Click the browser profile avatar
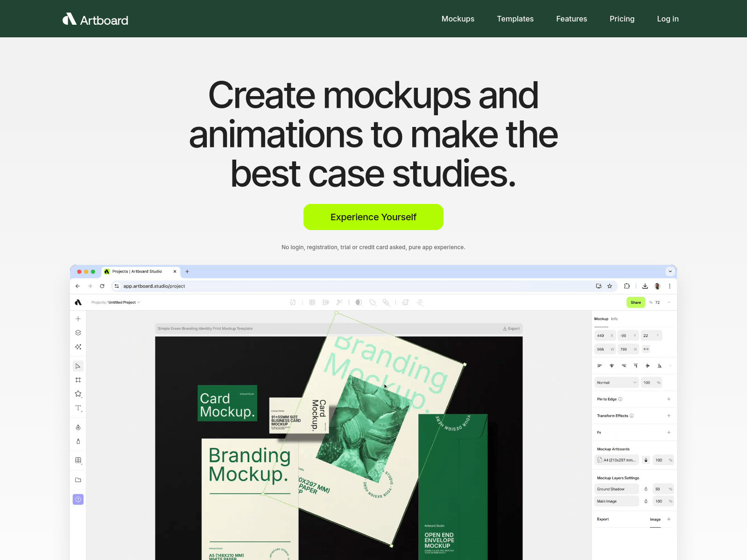 pos(657,286)
